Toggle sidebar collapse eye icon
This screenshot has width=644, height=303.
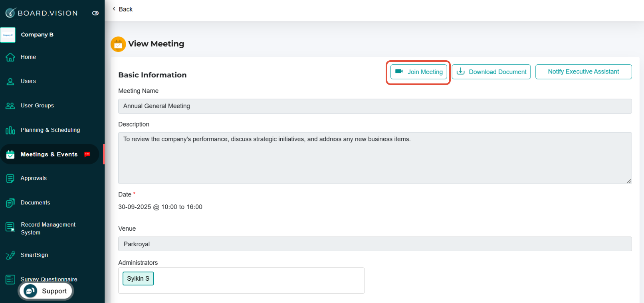pyautogui.click(x=95, y=13)
